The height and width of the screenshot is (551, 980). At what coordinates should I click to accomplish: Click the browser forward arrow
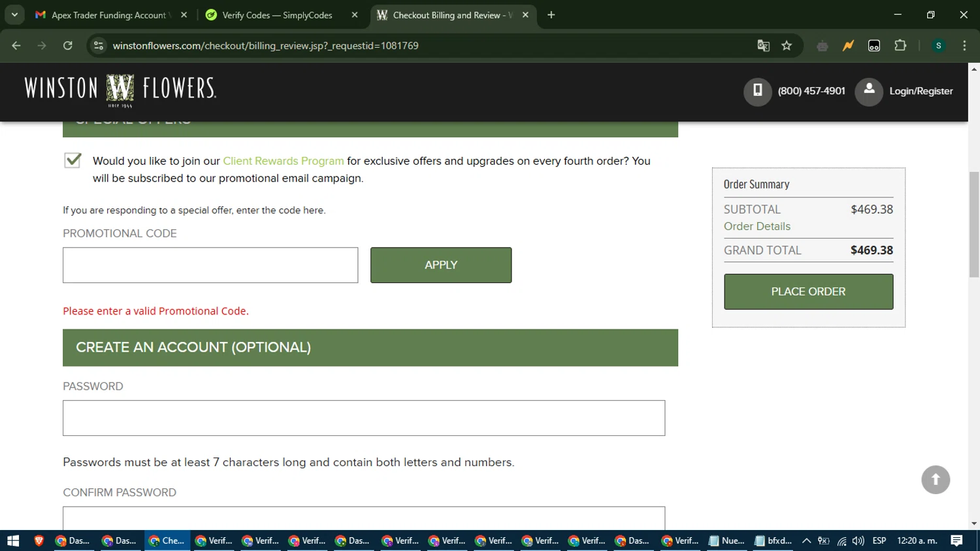pos(42,46)
